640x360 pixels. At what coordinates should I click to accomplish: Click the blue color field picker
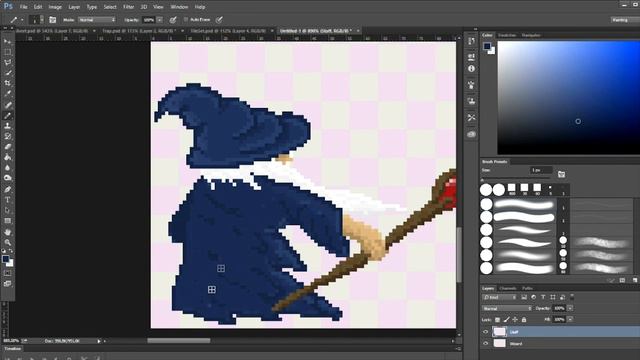pos(568,98)
